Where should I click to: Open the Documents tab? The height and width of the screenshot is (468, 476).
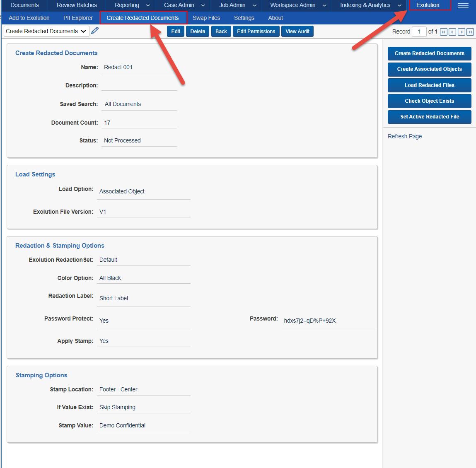tap(24, 5)
